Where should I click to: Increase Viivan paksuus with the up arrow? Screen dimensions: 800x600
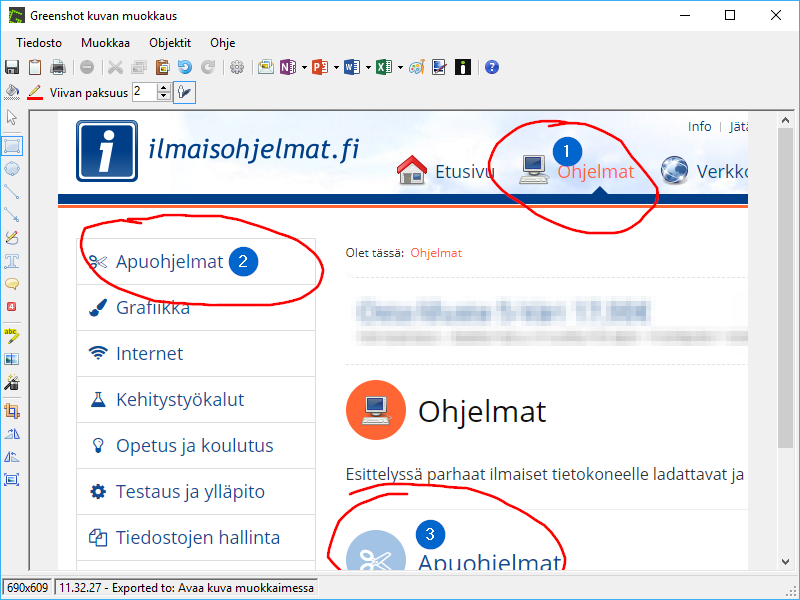click(x=164, y=88)
